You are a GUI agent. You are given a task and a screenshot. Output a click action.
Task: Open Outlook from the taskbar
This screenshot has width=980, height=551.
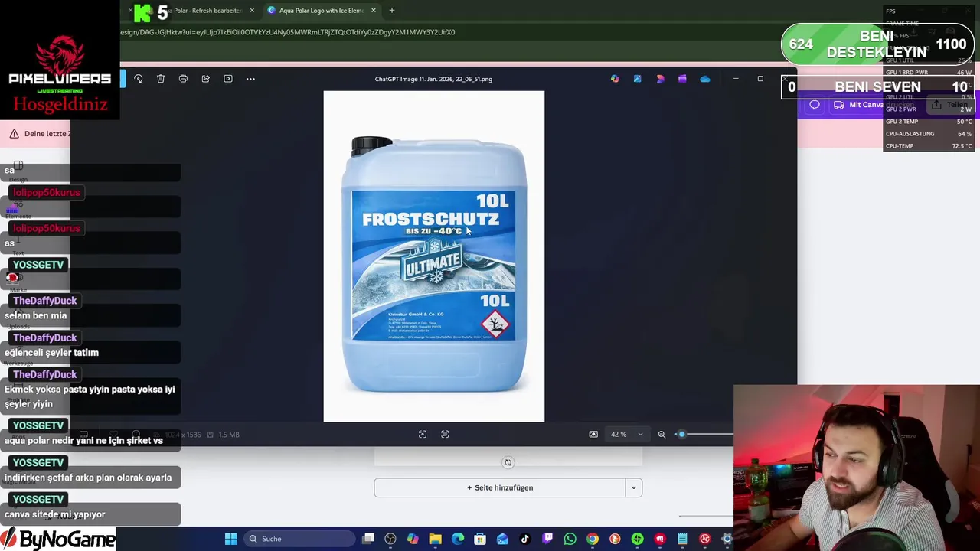click(x=502, y=539)
